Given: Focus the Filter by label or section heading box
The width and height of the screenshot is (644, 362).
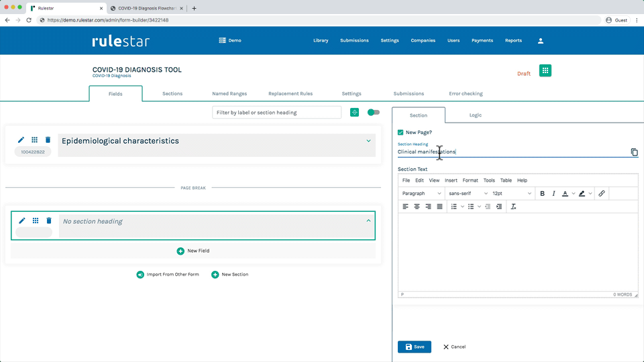Looking at the screenshot, I should [x=276, y=113].
